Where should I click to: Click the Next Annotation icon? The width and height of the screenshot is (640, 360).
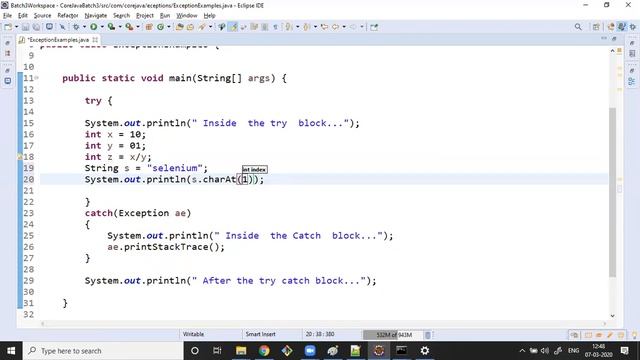click(x=289, y=27)
